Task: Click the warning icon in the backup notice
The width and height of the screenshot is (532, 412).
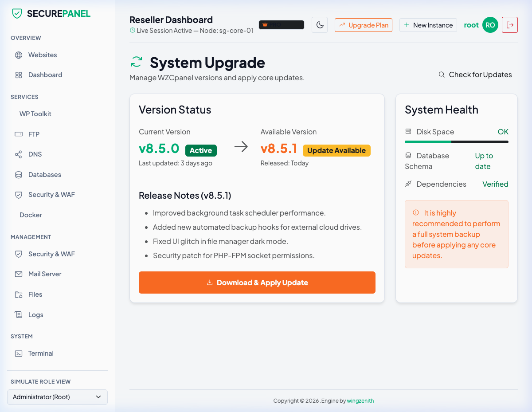Action: (x=416, y=213)
